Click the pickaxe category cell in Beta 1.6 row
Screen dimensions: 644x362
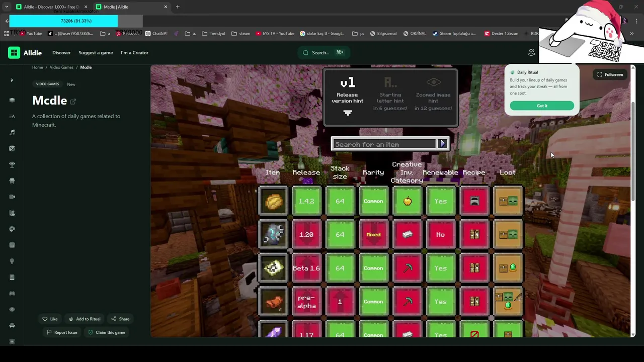[407, 268]
